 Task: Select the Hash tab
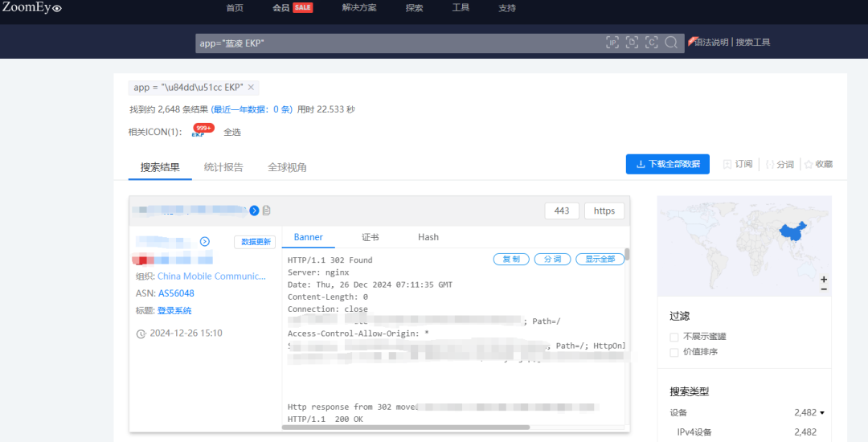[428, 237]
